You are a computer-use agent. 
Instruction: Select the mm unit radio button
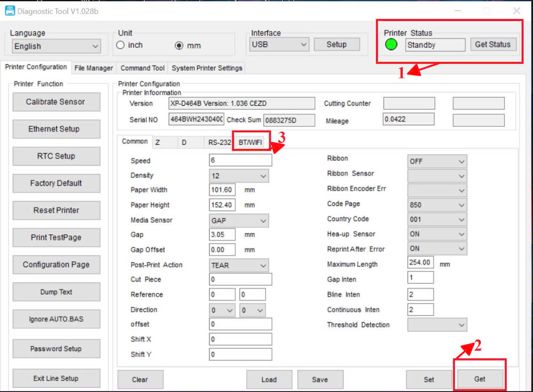(179, 46)
